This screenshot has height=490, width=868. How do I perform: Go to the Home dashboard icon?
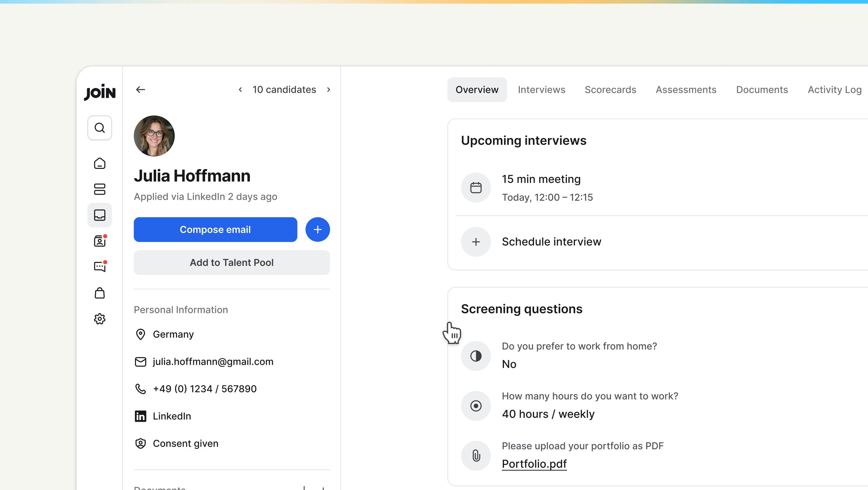pyautogui.click(x=99, y=163)
